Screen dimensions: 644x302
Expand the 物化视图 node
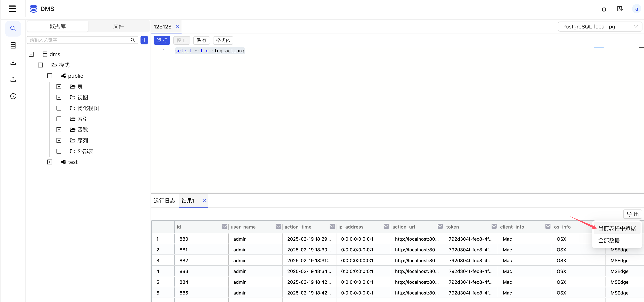pyautogui.click(x=59, y=108)
